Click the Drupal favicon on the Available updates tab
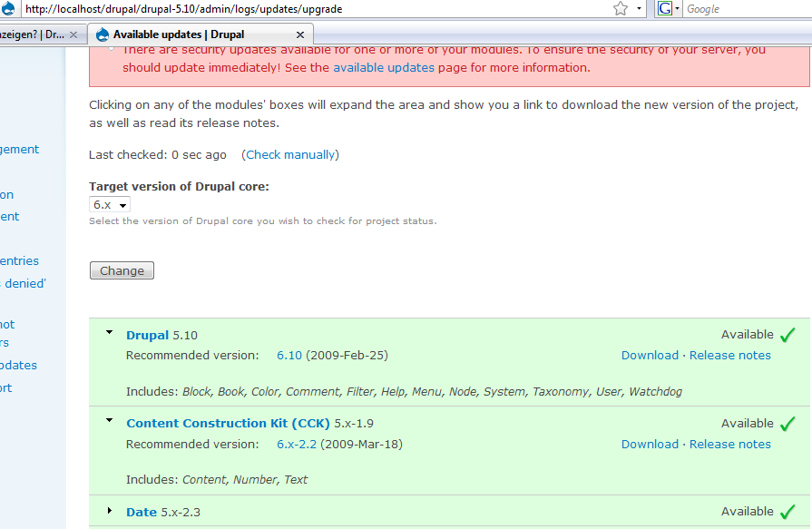The image size is (812, 529). pos(103,34)
